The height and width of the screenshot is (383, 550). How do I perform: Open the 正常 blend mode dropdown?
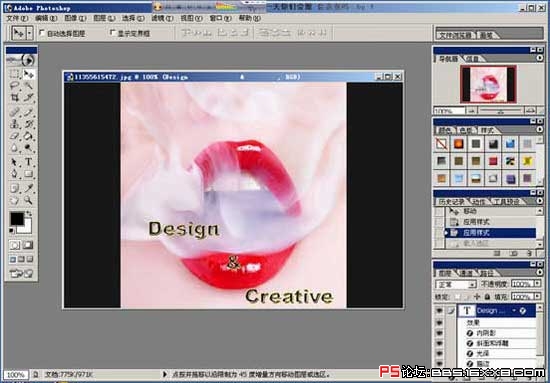pos(456,284)
